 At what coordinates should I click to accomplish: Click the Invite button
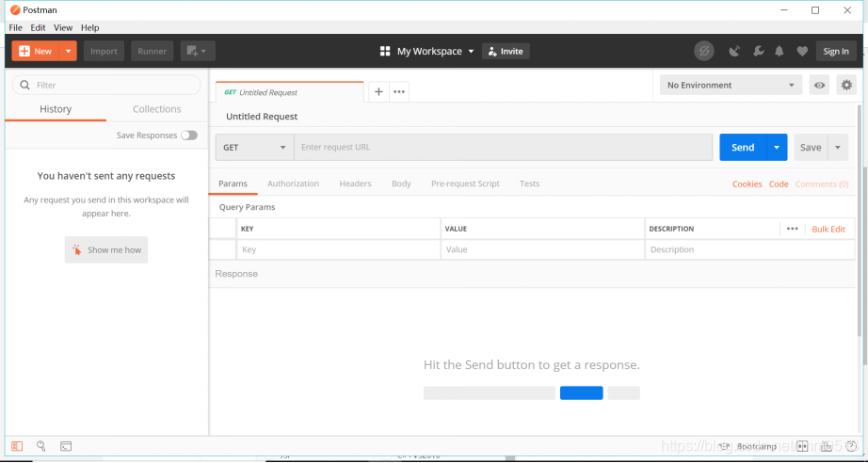tap(506, 51)
